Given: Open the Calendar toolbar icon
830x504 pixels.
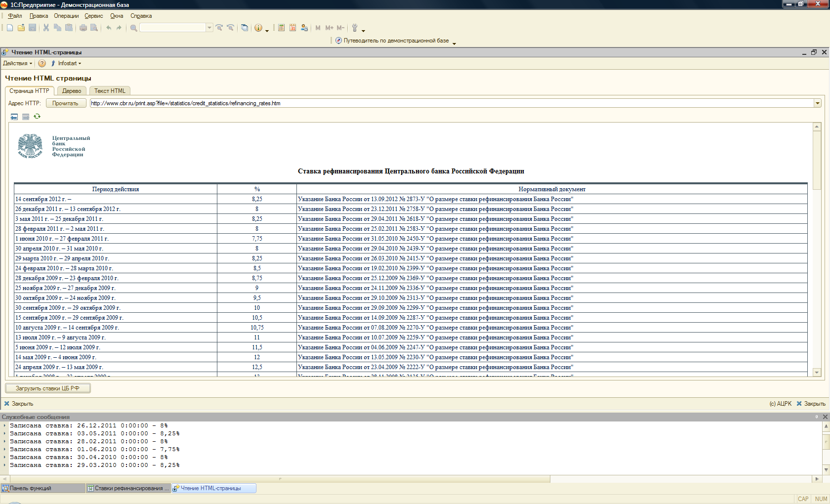Looking at the screenshot, I should 292,28.
